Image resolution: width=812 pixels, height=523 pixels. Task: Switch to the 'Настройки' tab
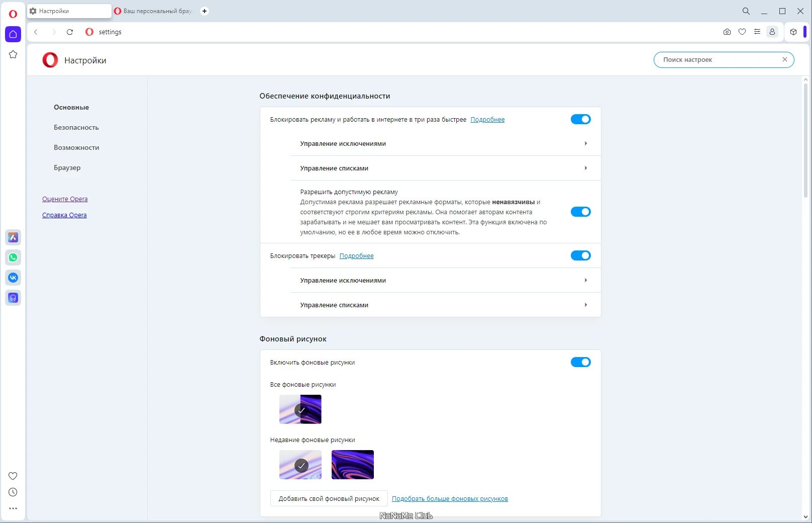(x=69, y=11)
